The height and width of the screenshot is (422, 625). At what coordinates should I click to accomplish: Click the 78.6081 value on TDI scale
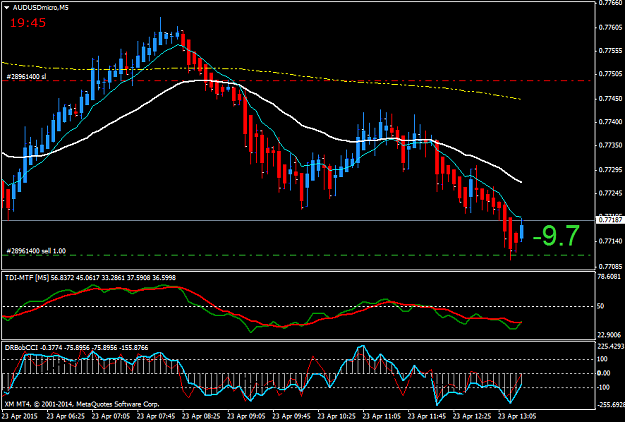click(x=609, y=277)
